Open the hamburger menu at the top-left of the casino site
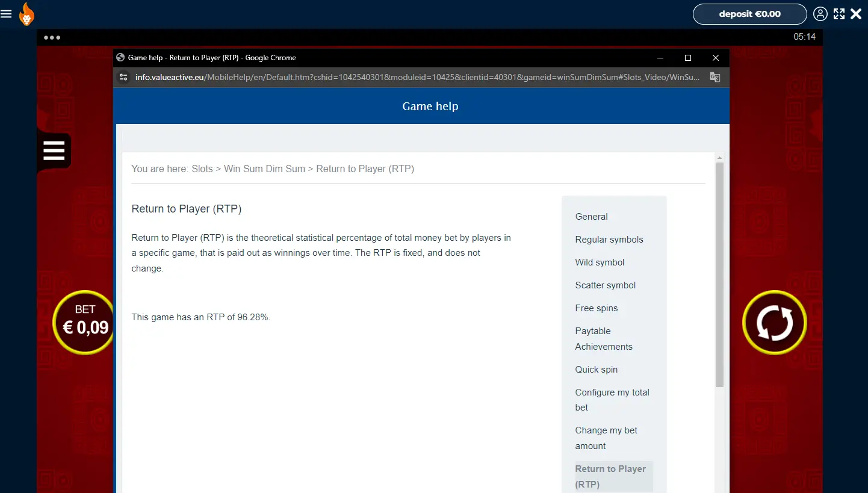Viewport: 868px width, 493px height. pyautogui.click(x=6, y=14)
